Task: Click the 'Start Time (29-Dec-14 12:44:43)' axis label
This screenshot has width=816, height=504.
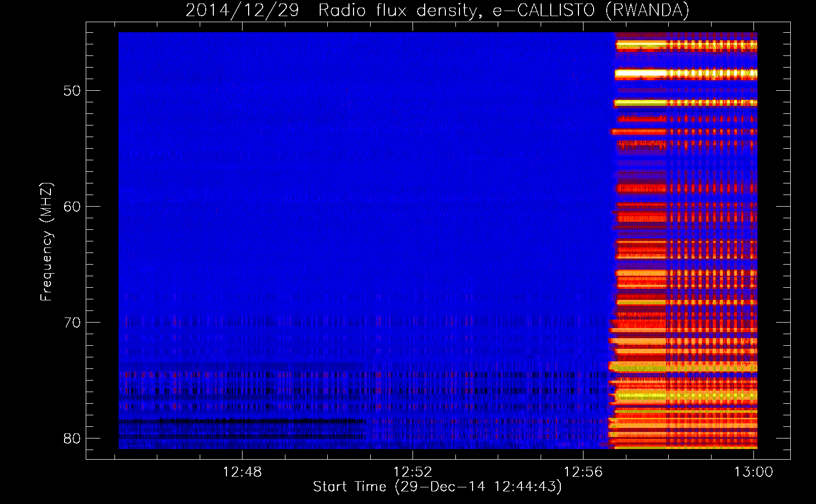Action: pyautogui.click(x=437, y=487)
